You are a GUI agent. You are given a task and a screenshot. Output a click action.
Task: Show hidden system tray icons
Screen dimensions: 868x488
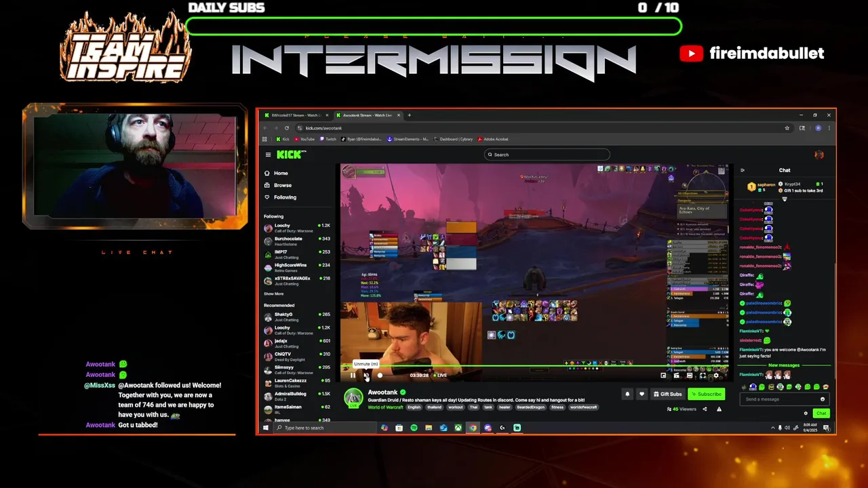[772, 428]
